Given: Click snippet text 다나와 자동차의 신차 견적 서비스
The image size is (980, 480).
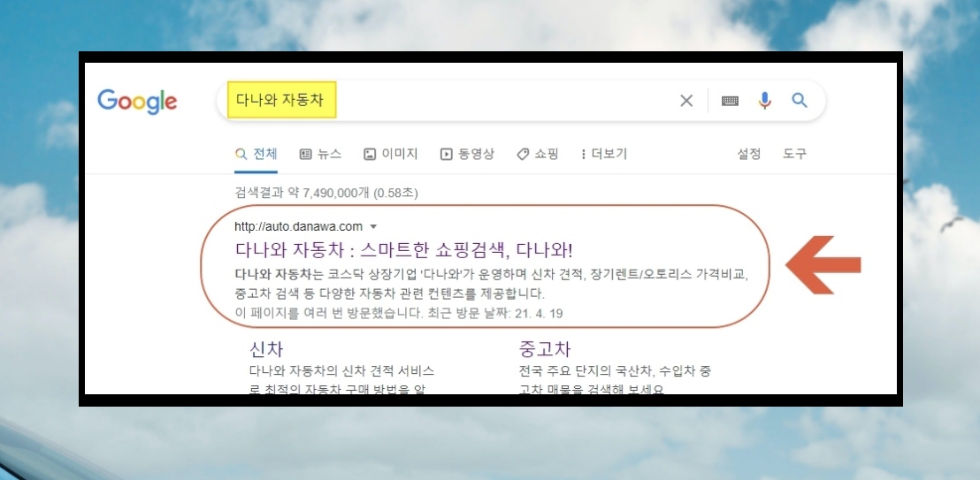Looking at the screenshot, I should (x=342, y=371).
